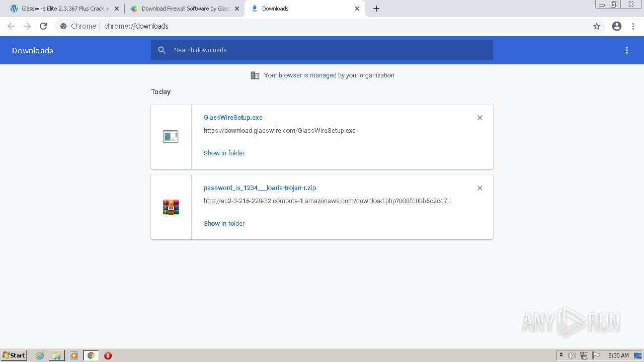The height and width of the screenshot is (362, 644).
Task: Click the Chrome site info icon
Action: 63,26
